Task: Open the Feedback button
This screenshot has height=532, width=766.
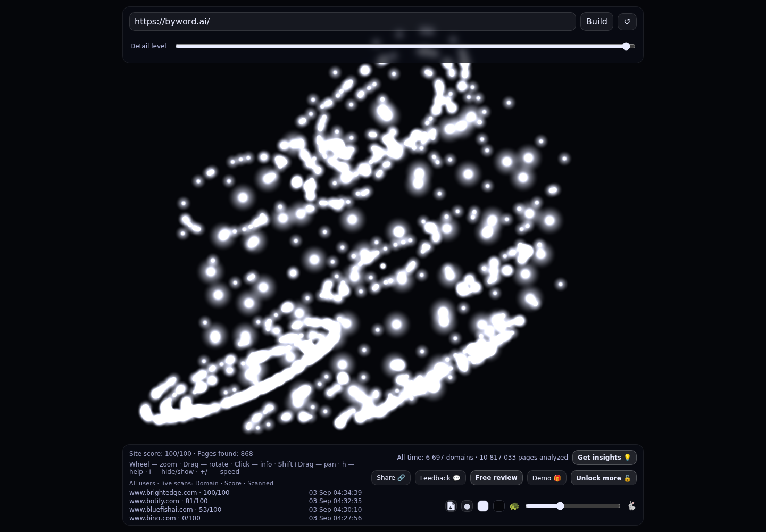Action: 440,478
